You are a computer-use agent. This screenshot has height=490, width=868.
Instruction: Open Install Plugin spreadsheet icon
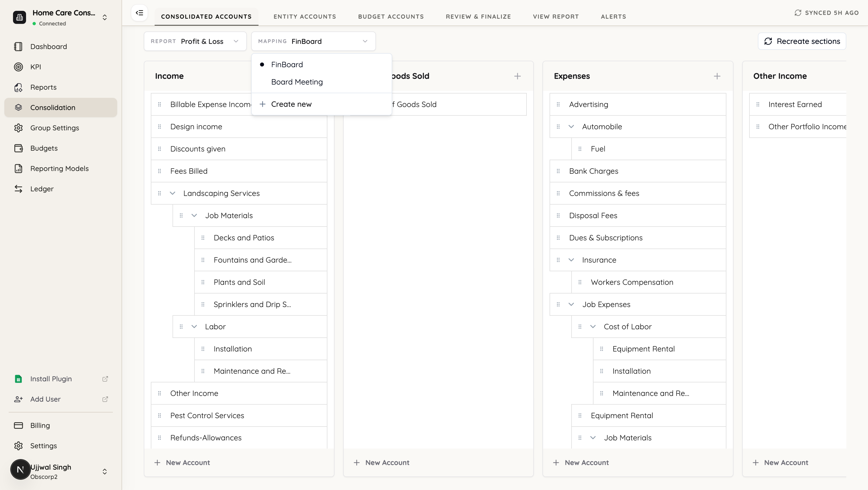coord(18,379)
